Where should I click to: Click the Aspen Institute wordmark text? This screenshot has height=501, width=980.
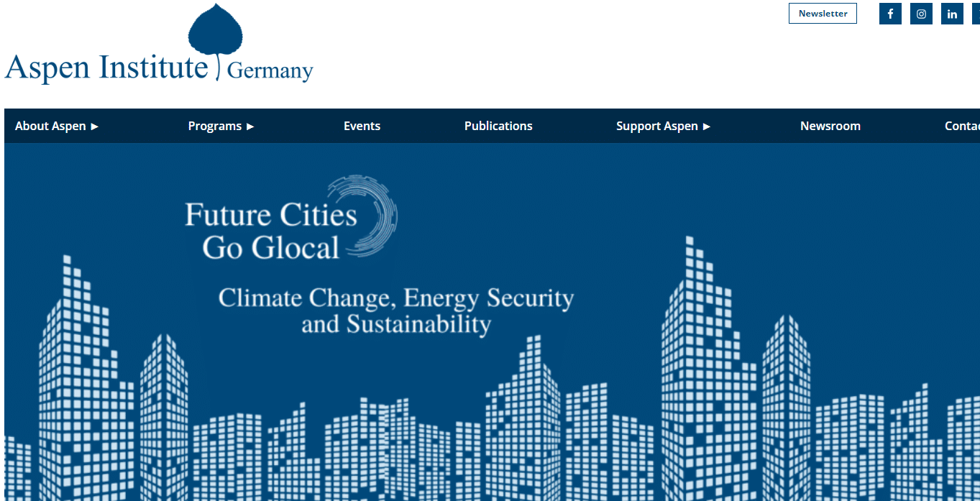pos(106,68)
